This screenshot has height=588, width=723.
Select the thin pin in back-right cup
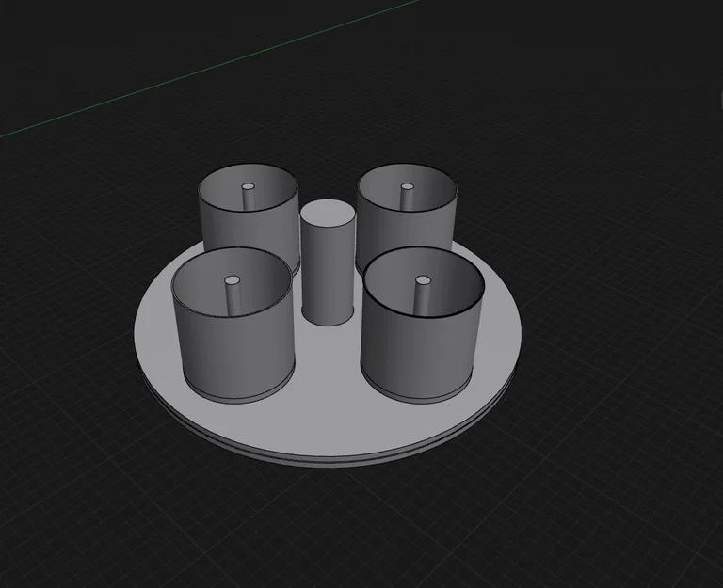click(x=407, y=196)
